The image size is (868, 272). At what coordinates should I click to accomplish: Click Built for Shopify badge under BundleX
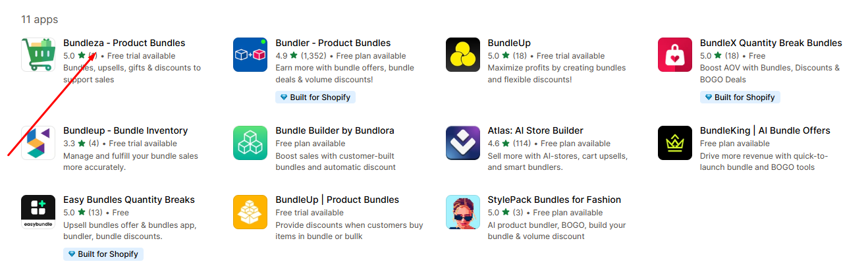coord(740,97)
